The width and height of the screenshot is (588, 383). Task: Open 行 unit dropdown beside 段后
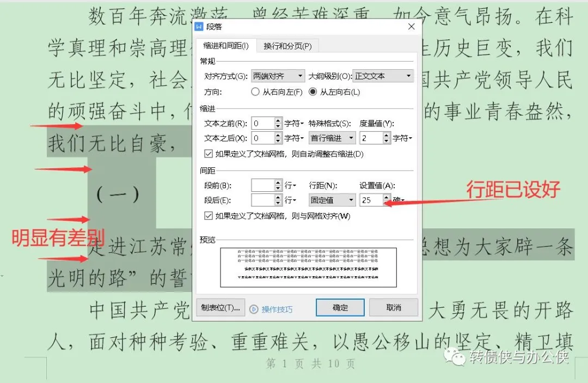[x=290, y=200]
